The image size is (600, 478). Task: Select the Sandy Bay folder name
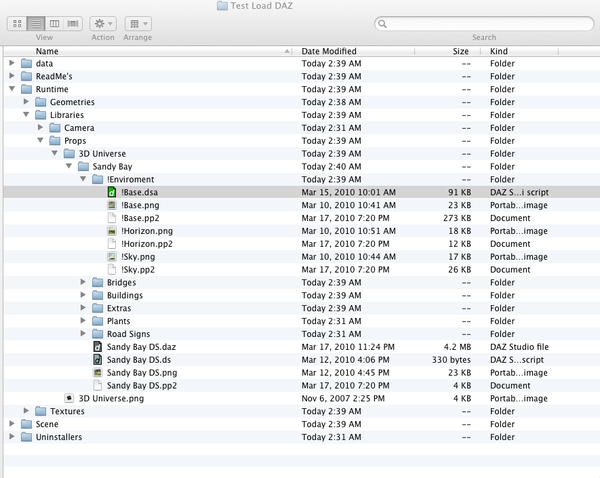click(x=112, y=166)
